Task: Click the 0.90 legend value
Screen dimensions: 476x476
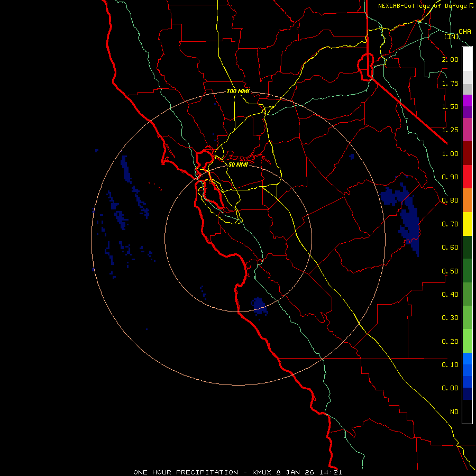Action: 450,177
